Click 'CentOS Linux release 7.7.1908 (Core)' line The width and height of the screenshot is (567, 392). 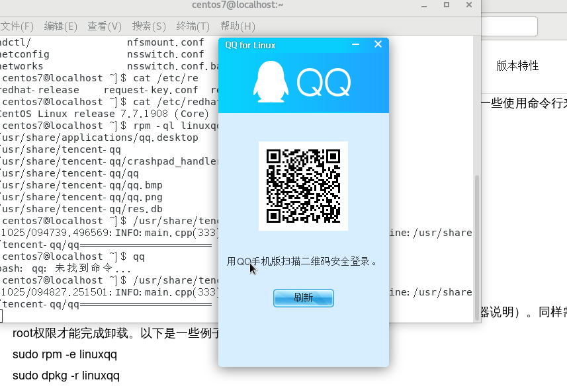[104, 114]
